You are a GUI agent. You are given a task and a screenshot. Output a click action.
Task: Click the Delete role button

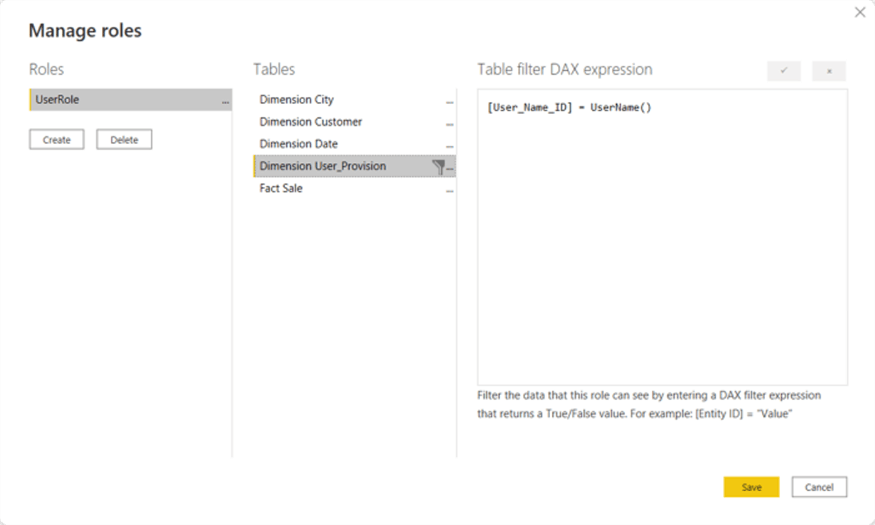(x=124, y=140)
